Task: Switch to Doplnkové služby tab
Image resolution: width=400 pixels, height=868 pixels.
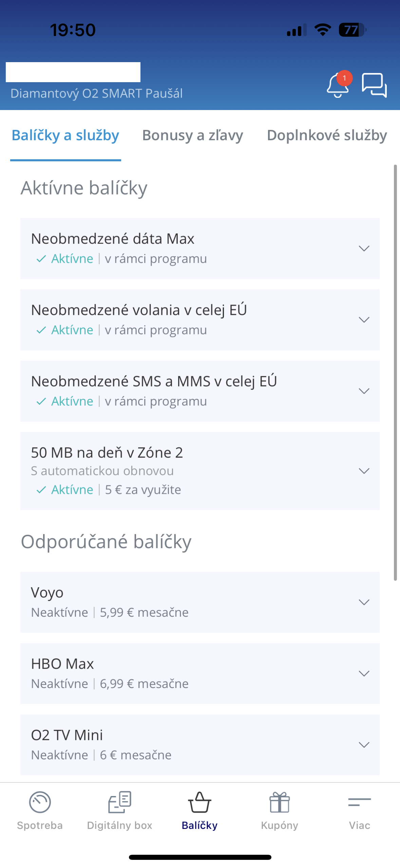Action: click(x=327, y=135)
